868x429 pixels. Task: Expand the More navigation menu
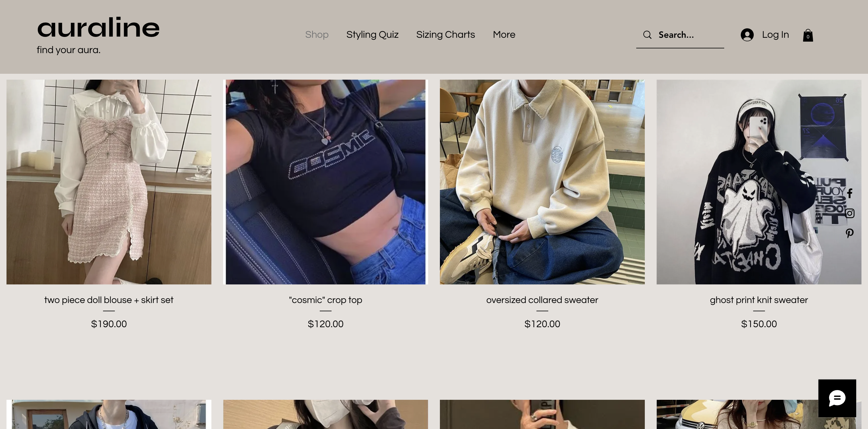[504, 35]
